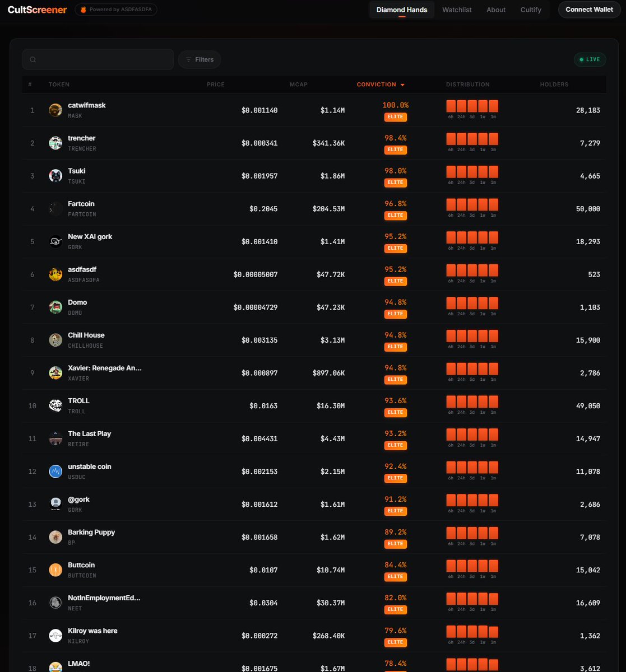626x672 pixels.
Task: Click the holders count 523
Action: click(594, 274)
